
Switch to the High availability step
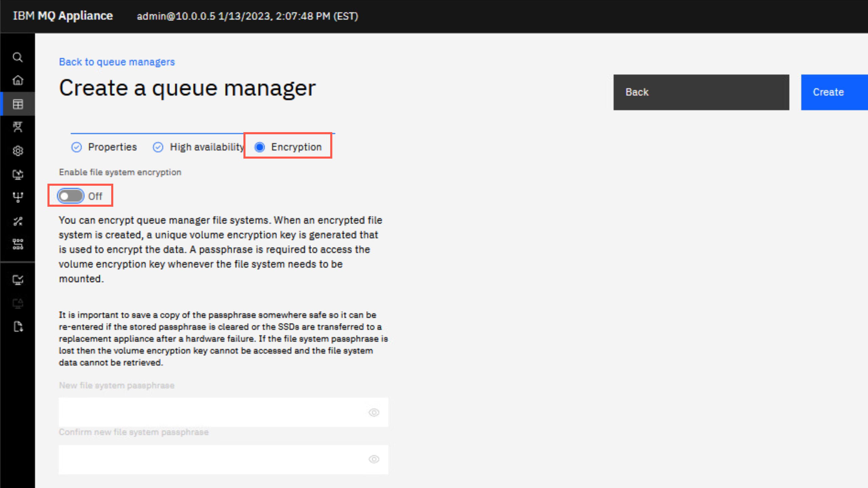coord(198,147)
